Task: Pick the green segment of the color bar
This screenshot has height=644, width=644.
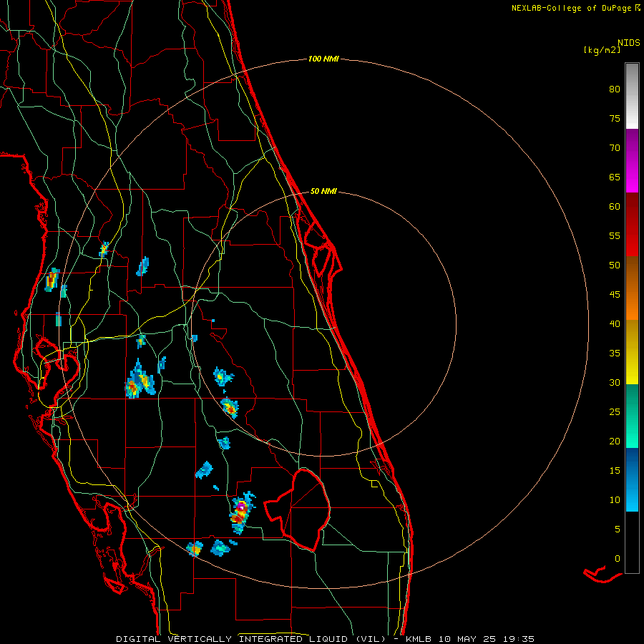Action: coord(632,416)
